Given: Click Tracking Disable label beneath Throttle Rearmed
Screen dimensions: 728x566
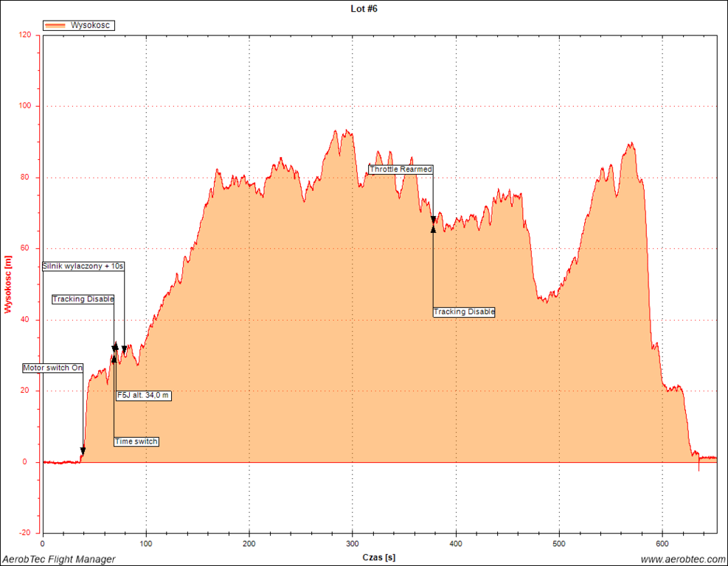Looking at the screenshot, I should point(464,312).
